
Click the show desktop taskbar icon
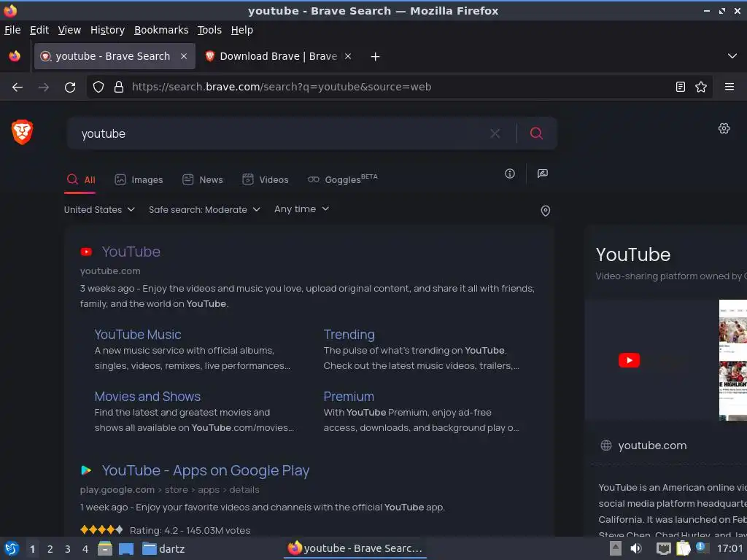(x=125, y=548)
